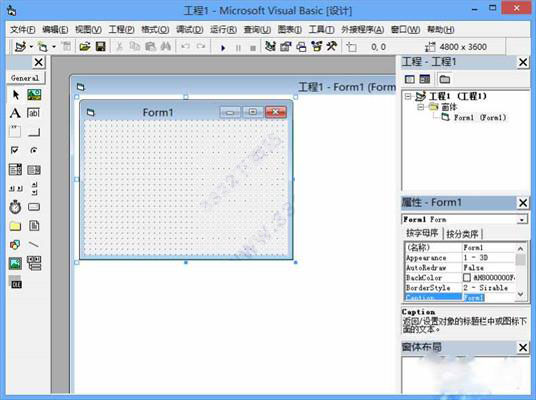Open the 格式(O) menu
This screenshot has width=536, height=400.
click(155, 30)
